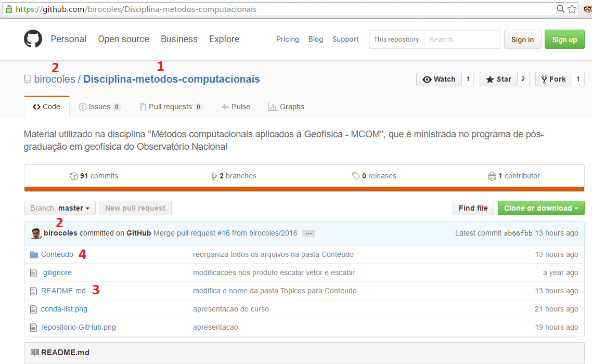
Task: Click the repositorio-GitHub.png file icon
Action: point(34,328)
